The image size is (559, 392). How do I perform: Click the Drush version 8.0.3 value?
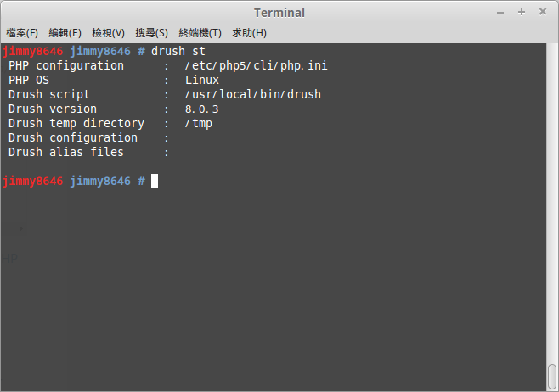tap(202, 109)
